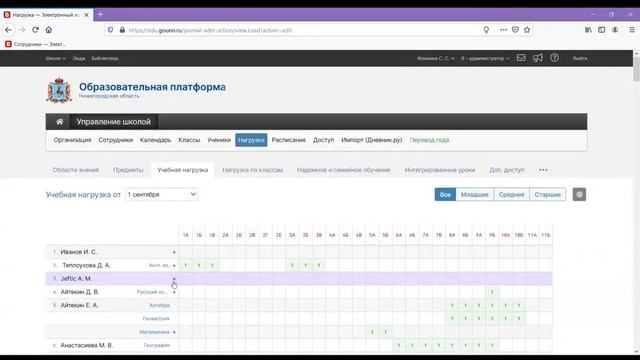Open Импорт (Дневник.ру) menu item
The width and height of the screenshot is (640, 360).
pyautogui.click(x=371, y=140)
